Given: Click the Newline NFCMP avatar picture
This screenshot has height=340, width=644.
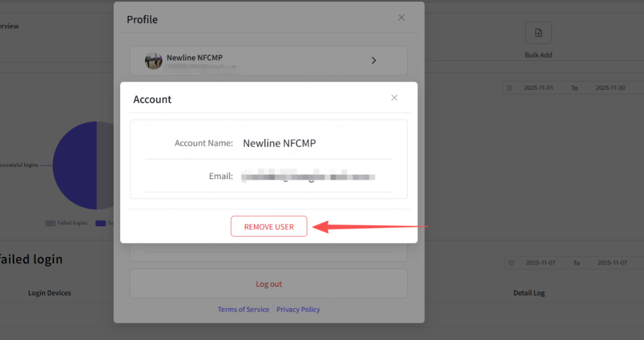Looking at the screenshot, I should tap(153, 61).
